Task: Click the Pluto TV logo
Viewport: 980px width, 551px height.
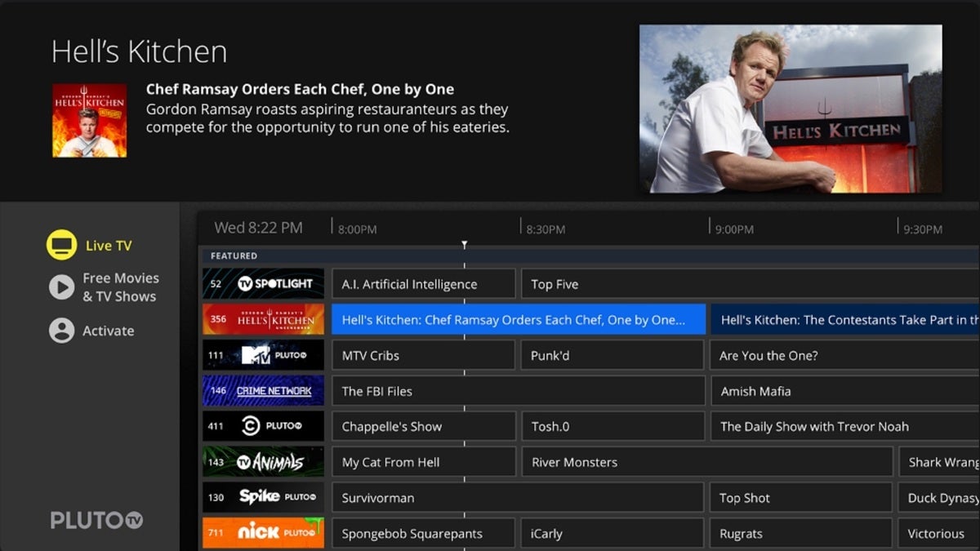Action: (x=96, y=520)
